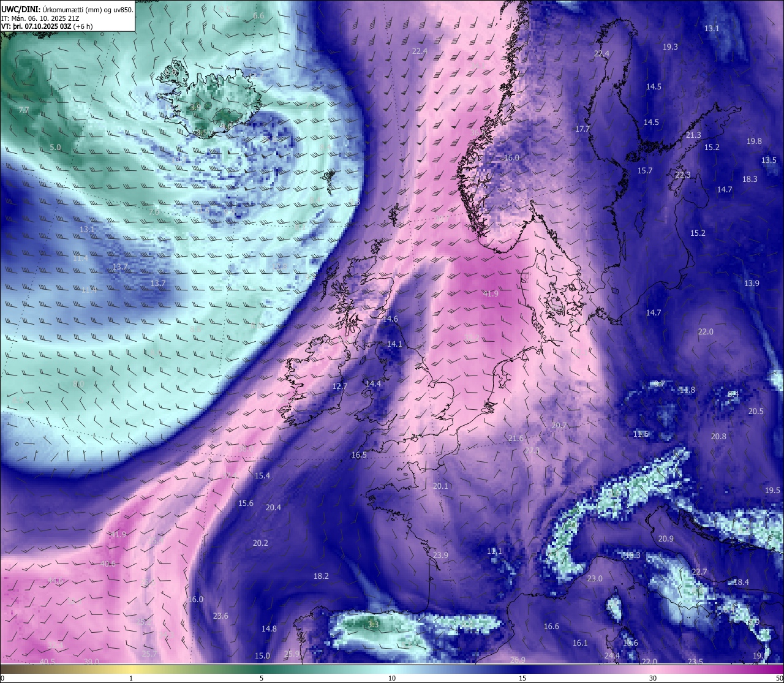Click the map value '20.9' over Italy
Screen dimensions: 784x683
[666, 539]
